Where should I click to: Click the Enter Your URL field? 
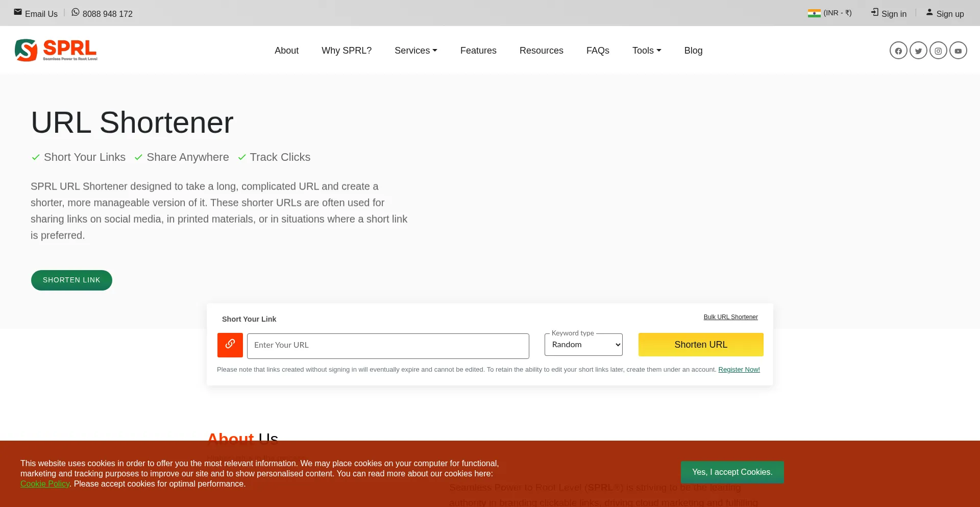coord(388,346)
